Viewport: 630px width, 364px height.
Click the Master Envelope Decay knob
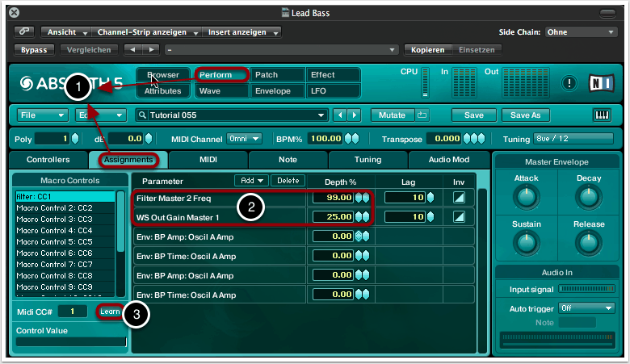(x=589, y=198)
